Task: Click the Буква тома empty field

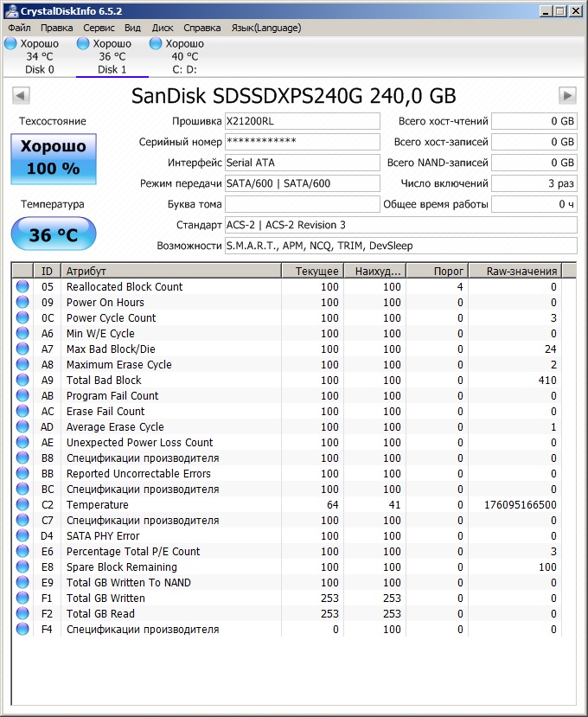Action: point(302,205)
